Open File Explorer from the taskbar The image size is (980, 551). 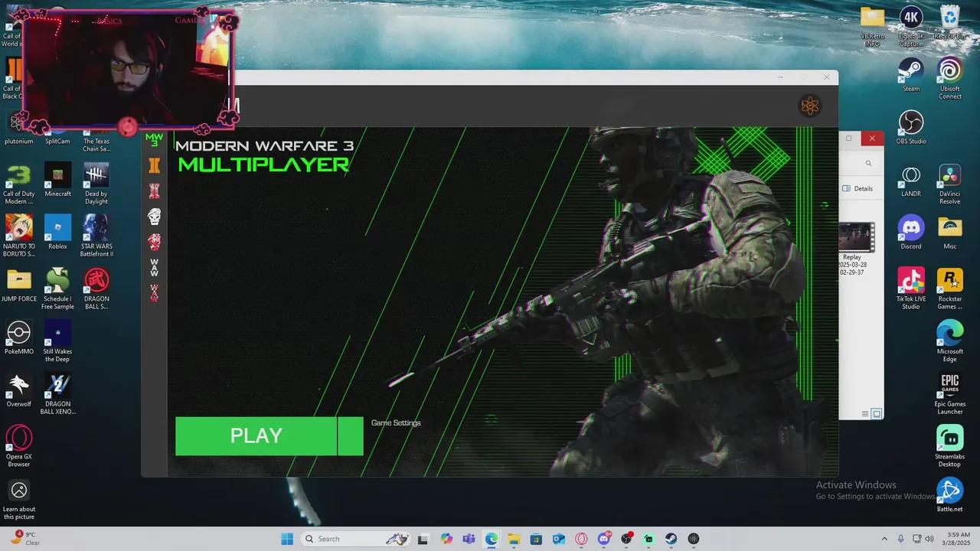514,539
